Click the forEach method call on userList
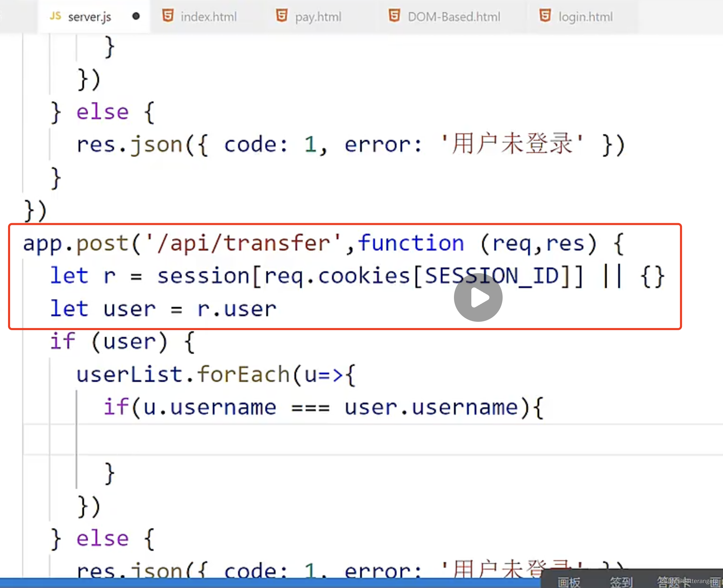 click(243, 375)
